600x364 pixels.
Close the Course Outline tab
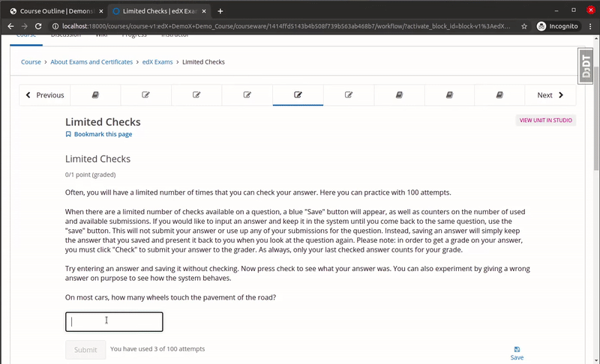pyautogui.click(x=101, y=11)
